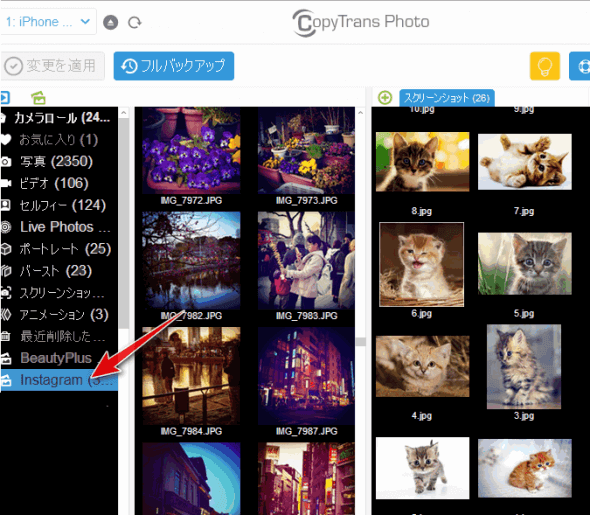Click heart icon beside お気に入り
Image resolution: width=590 pixels, height=515 pixels.
pos(5,140)
